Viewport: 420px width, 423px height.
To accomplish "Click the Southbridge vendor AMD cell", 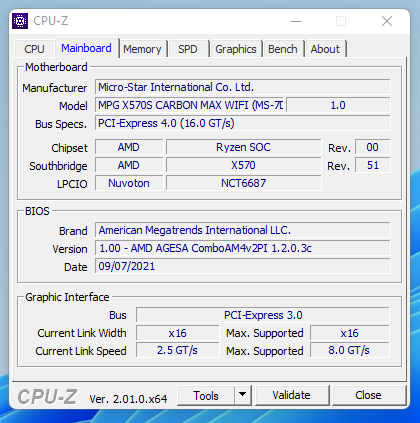I will pos(129,165).
